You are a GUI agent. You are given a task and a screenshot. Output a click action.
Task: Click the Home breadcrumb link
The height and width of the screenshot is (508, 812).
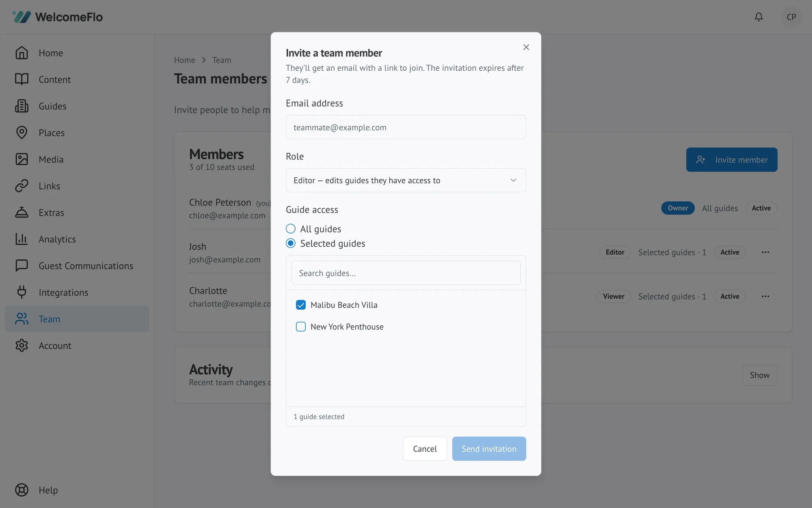[x=184, y=60]
